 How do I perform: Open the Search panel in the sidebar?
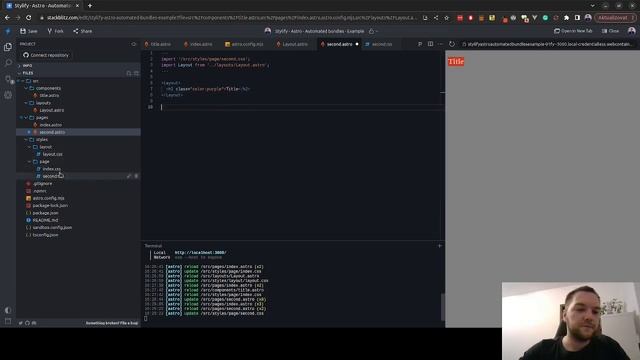point(8,63)
